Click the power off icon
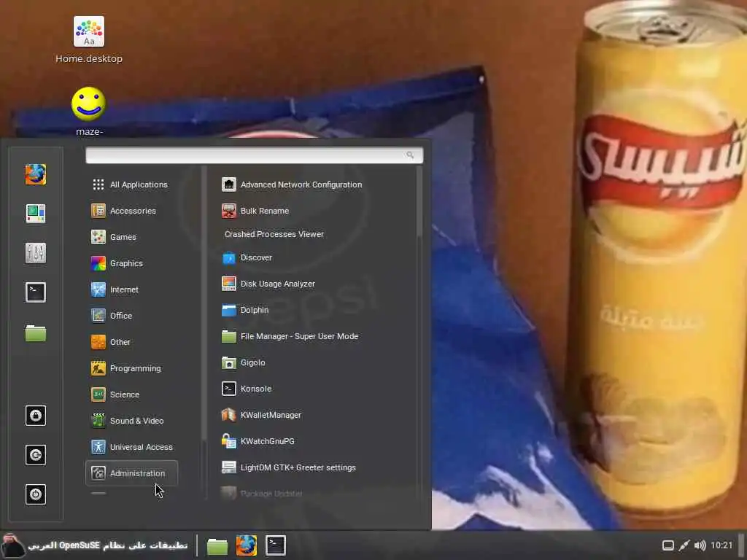The height and width of the screenshot is (560, 747). coord(36,494)
